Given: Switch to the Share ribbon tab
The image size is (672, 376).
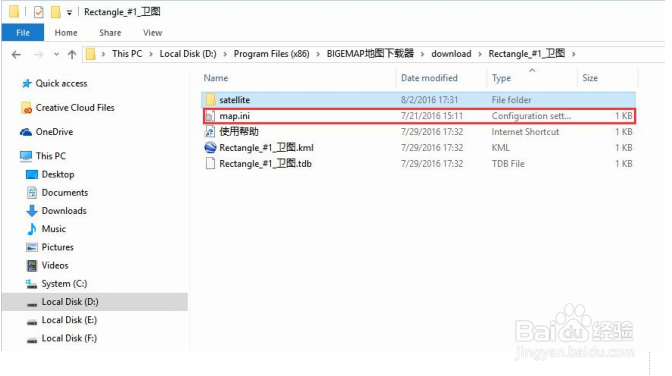Looking at the screenshot, I should tap(110, 33).
